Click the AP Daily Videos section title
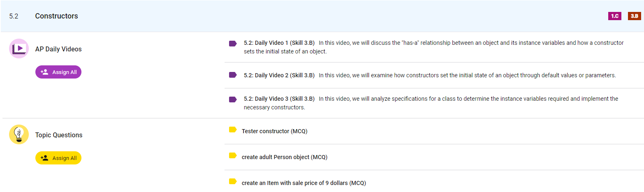 pyautogui.click(x=58, y=49)
